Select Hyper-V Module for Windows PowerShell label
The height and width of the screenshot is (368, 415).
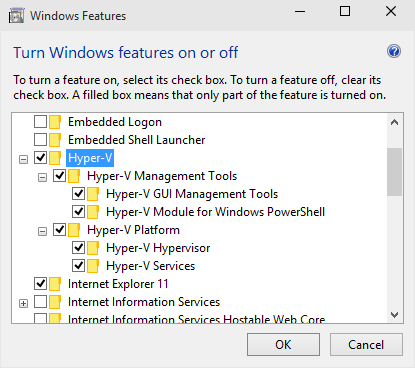click(215, 212)
